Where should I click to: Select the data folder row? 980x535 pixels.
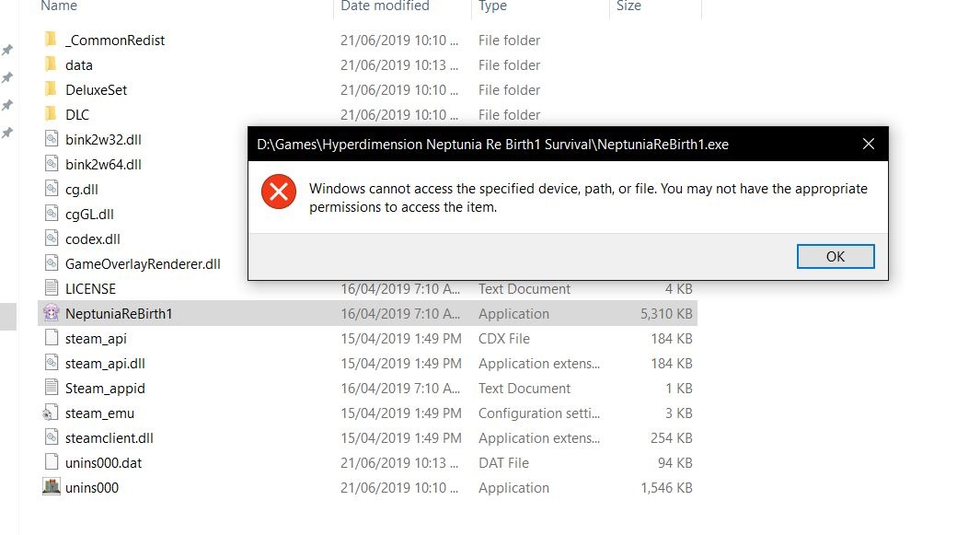[367, 65]
